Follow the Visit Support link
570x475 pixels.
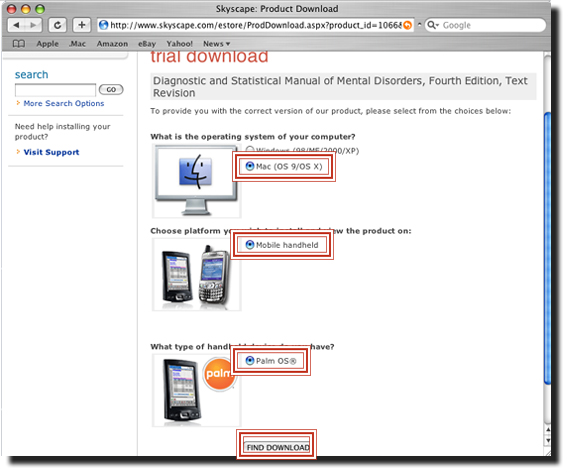51,152
